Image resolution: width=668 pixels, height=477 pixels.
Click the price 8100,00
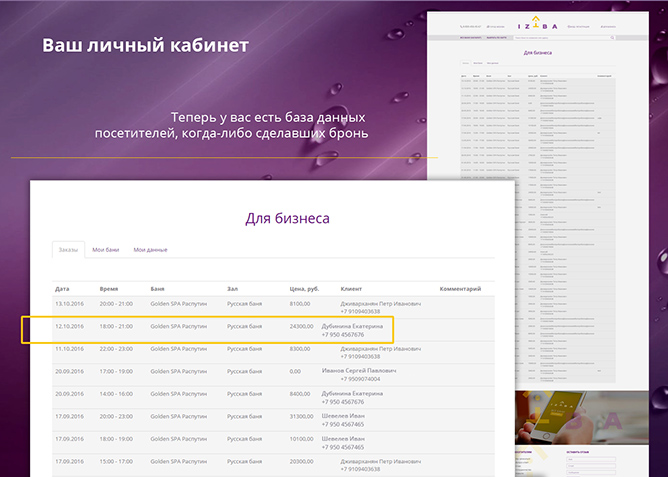click(300, 304)
